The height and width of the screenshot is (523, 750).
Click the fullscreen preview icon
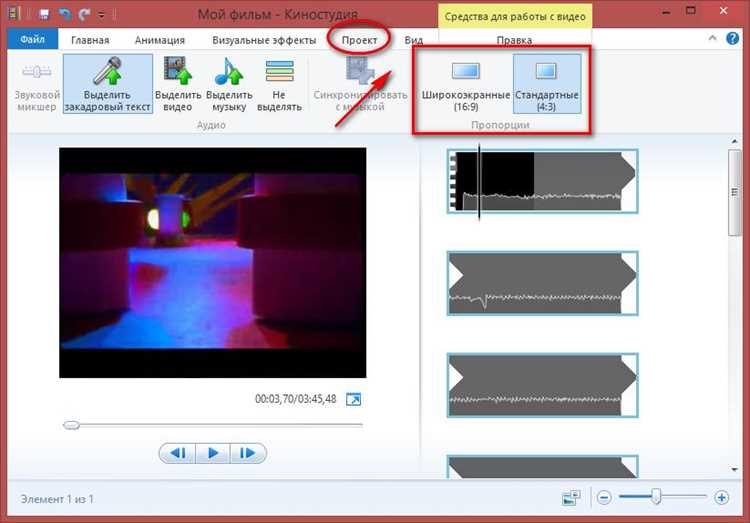click(353, 399)
